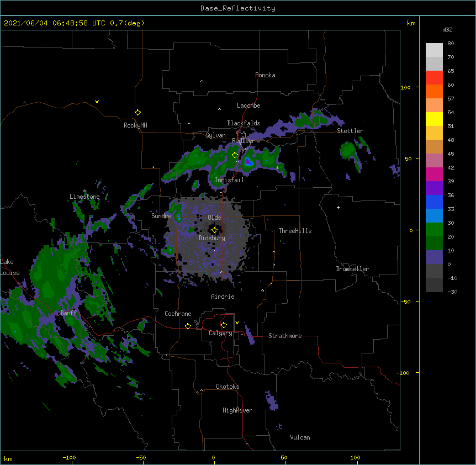Click the -30 value in the dBZ legend

(x=452, y=292)
